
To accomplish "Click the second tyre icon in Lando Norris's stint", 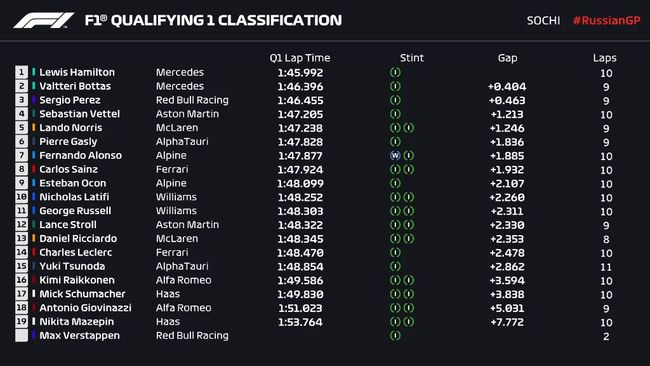I will [409, 128].
